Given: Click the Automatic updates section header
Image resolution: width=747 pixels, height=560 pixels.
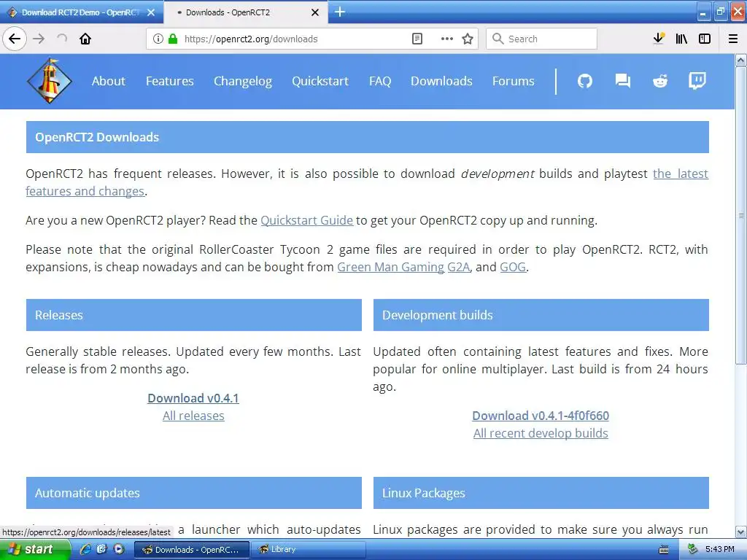Looking at the screenshot, I should point(194,493).
